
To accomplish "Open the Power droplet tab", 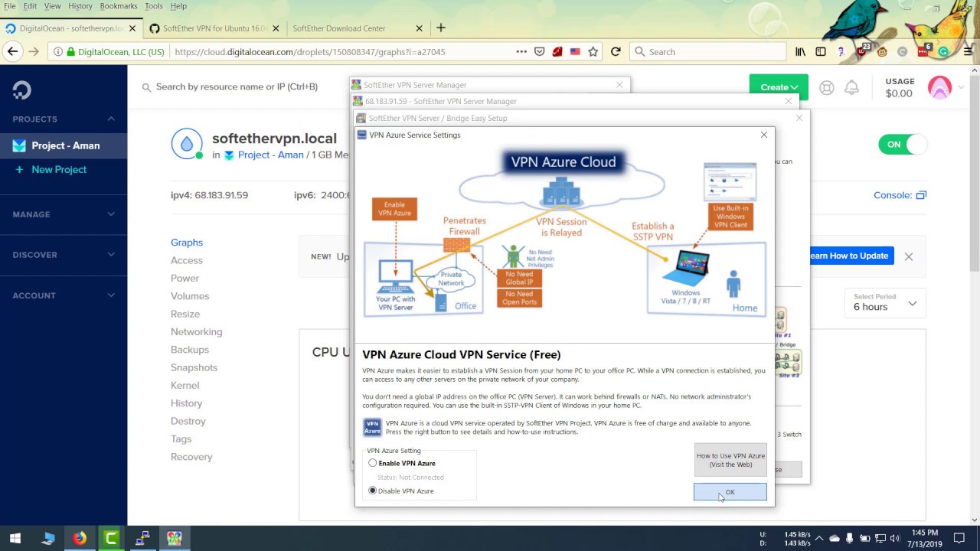I will point(185,279).
